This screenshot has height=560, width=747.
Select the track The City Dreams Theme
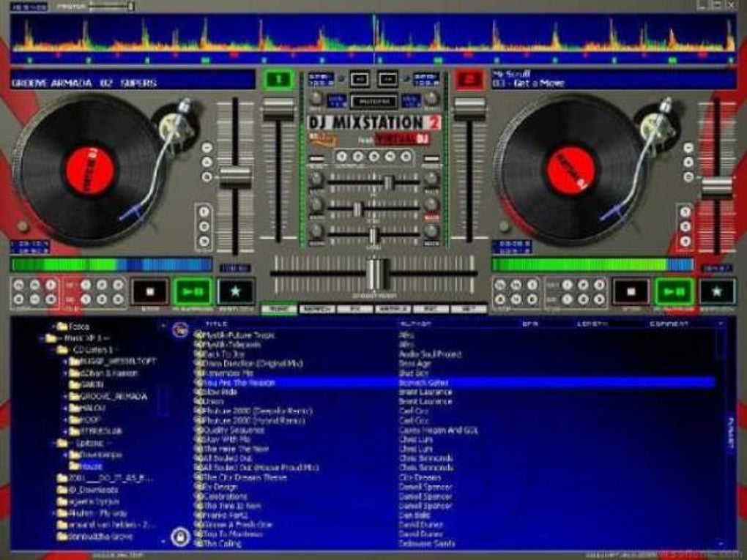tap(245, 477)
